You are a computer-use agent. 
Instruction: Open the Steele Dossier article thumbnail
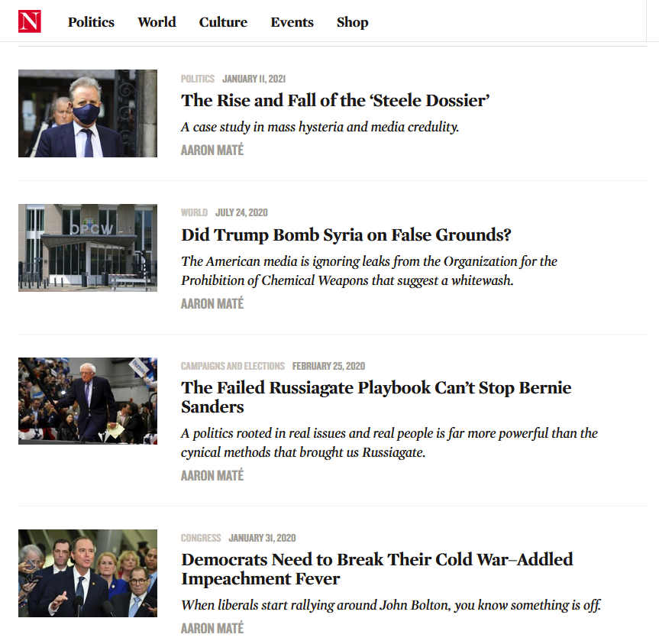point(88,114)
